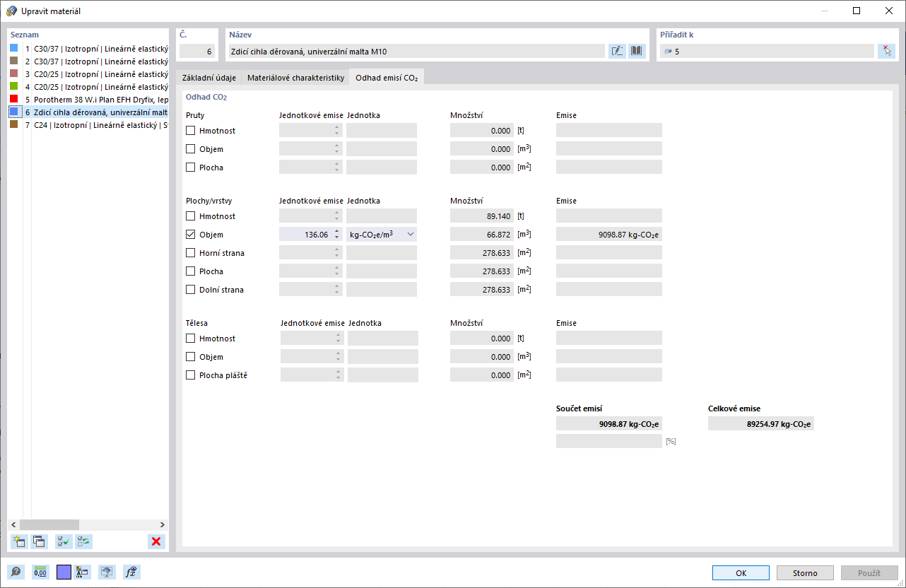Delete selected material with red X
The height and width of the screenshot is (588, 906).
point(156,542)
